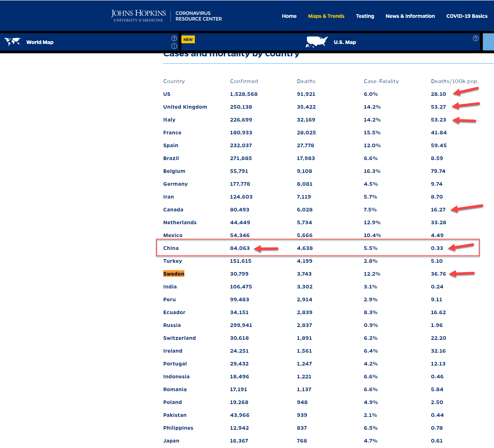The width and height of the screenshot is (494, 448).
Task: Open U.S. Map help question icon
Action: click(x=475, y=38)
